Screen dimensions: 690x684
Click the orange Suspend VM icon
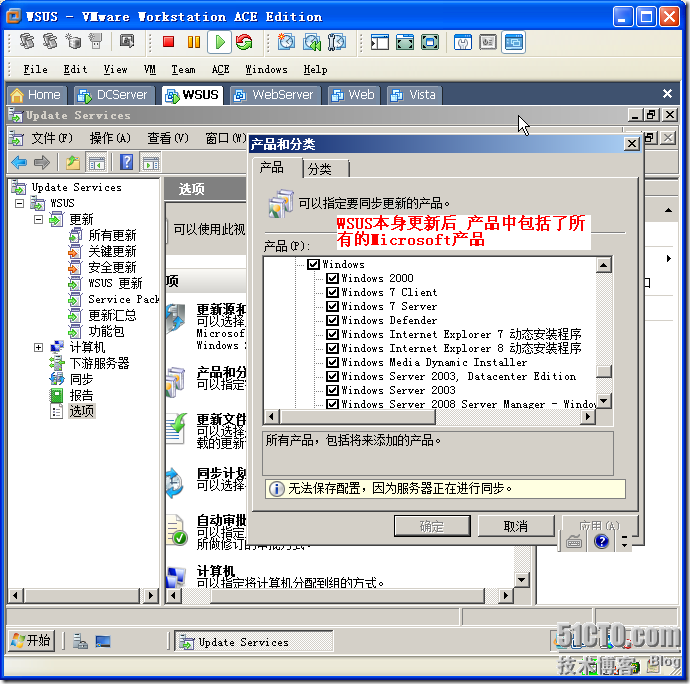click(x=194, y=42)
